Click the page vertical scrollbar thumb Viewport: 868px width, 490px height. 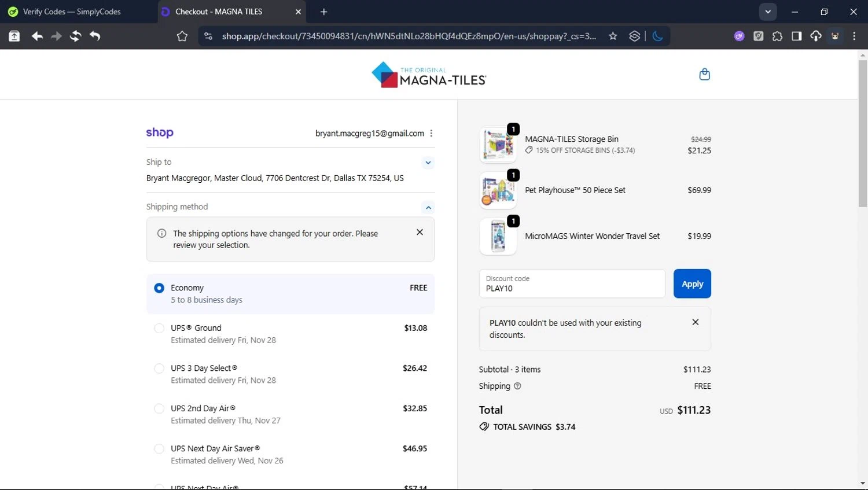863,133
